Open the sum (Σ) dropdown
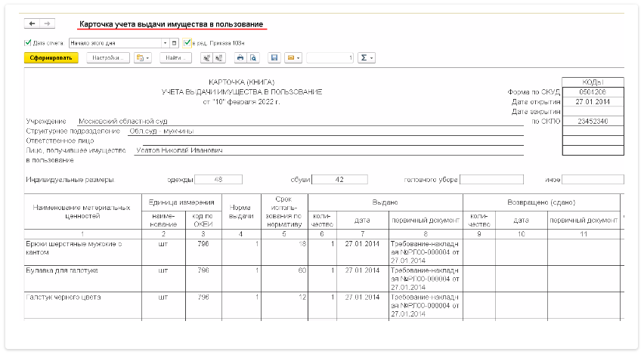This screenshot has height=355, width=644. (x=367, y=57)
